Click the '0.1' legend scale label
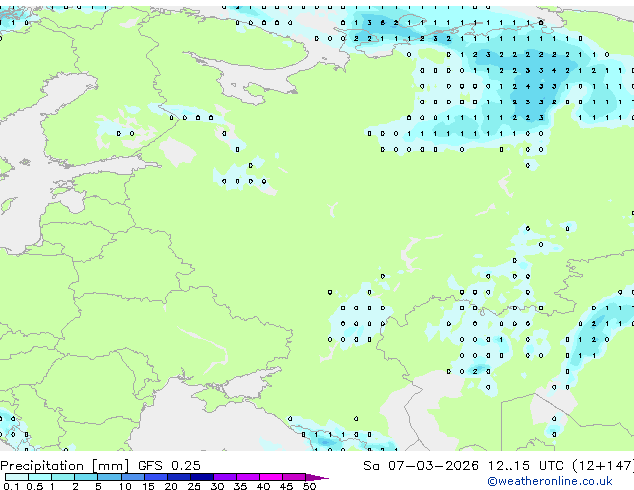This screenshot has width=634, height=490. pyautogui.click(x=11, y=486)
